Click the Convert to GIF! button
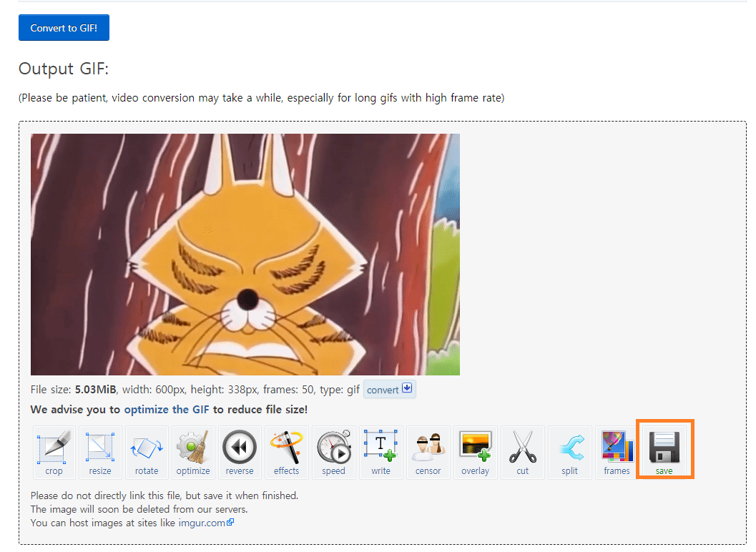 64,27
